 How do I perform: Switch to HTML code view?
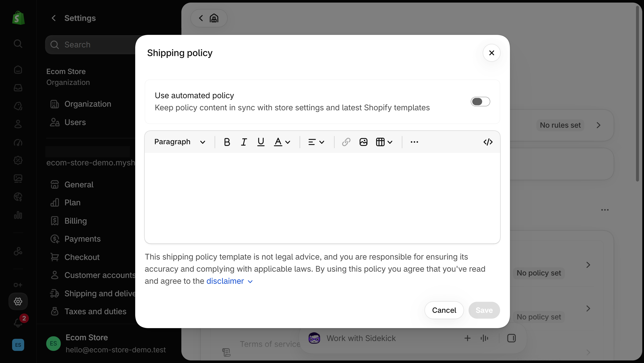click(488, 142)
